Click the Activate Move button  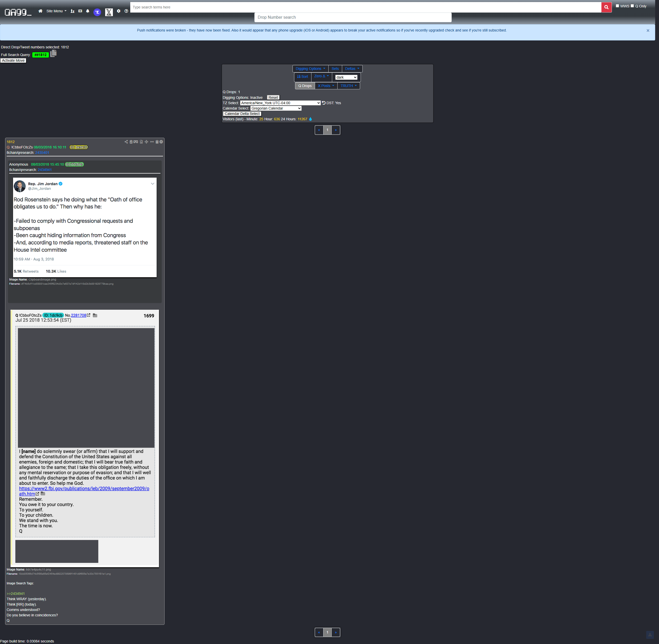(x=13, y=61)
